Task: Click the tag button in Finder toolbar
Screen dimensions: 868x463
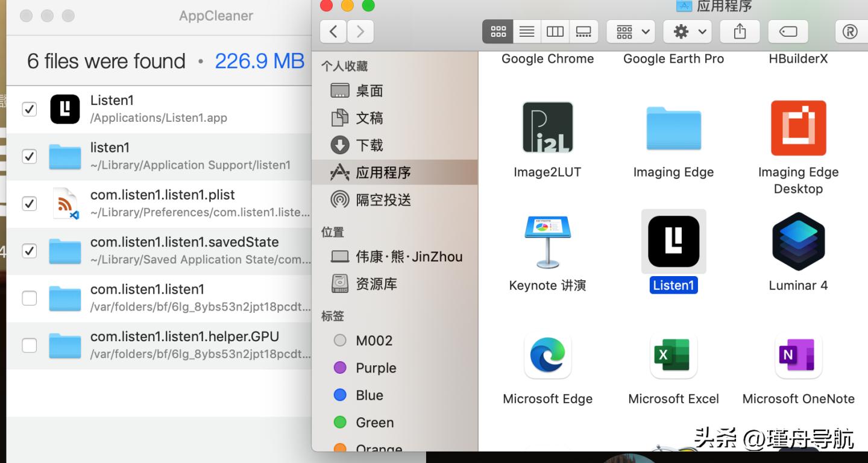Action: pyautogui.click(x=787, y=31)
